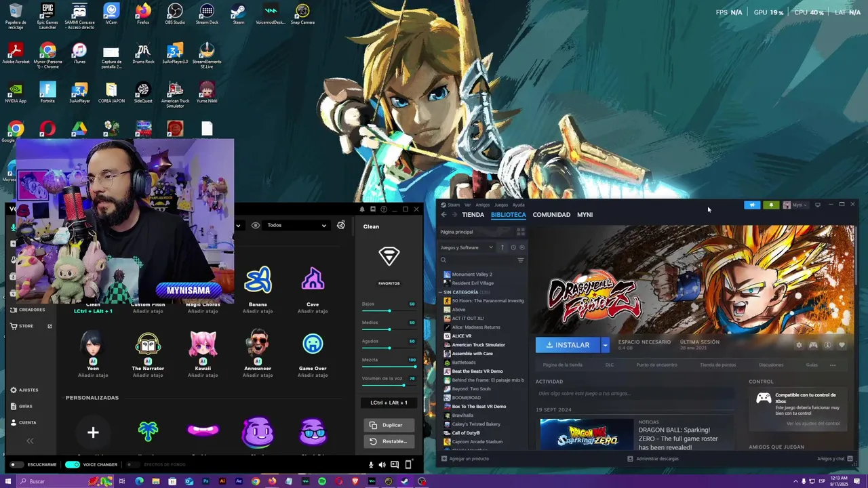This screenshot has height=488, width=868.
Task: Open Steam library advanced filter icon
Action: point(521,260)
